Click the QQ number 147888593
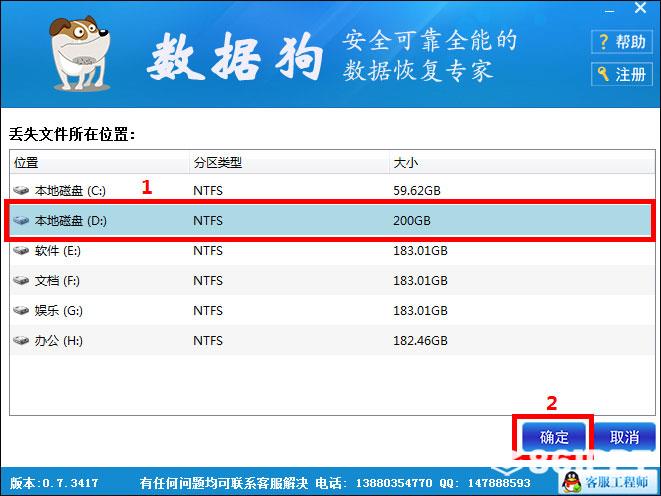This screenshot has width=661, height=496. (x=499, y=483)
